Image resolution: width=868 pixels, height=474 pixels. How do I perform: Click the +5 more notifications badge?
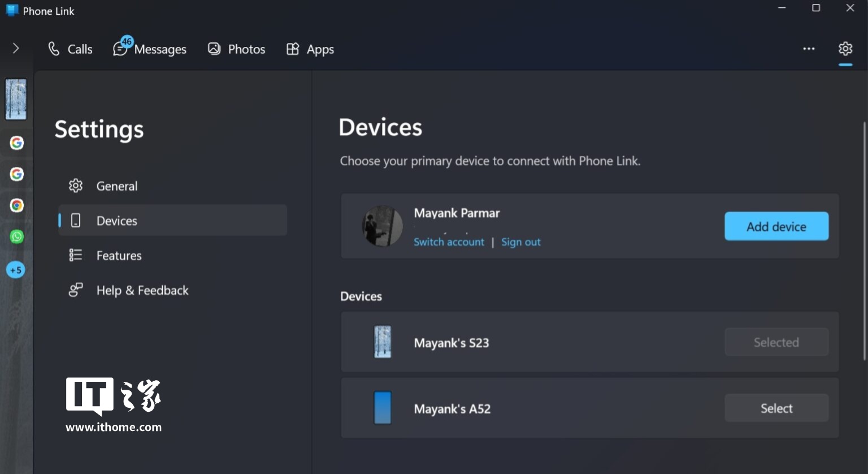(x=16, y=270)
